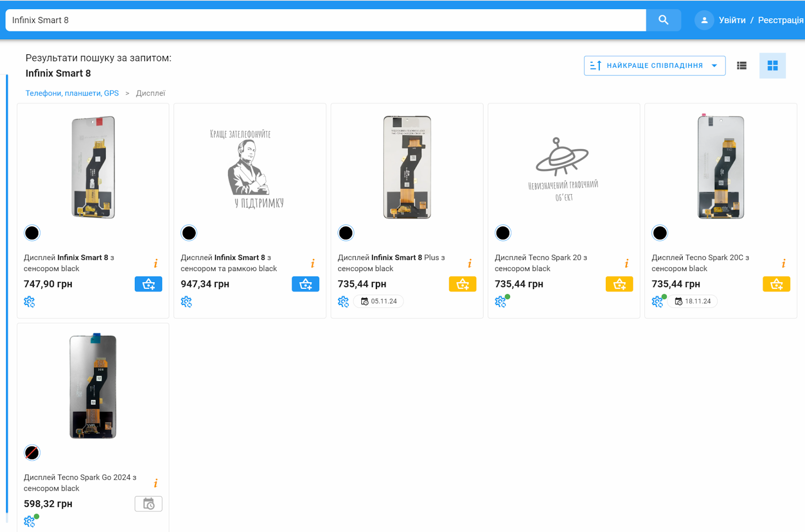Open Дисплей Tecno Spark 20C title

pyautogui.click(x=700, y=263)
